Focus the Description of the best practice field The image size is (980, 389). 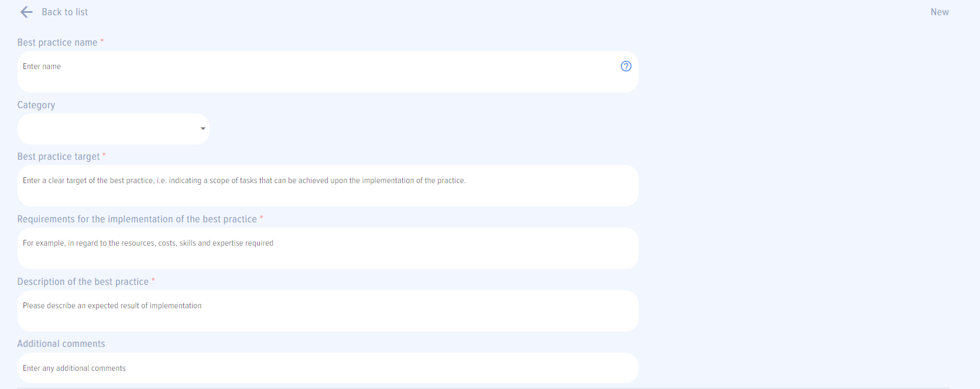(328, 311)
